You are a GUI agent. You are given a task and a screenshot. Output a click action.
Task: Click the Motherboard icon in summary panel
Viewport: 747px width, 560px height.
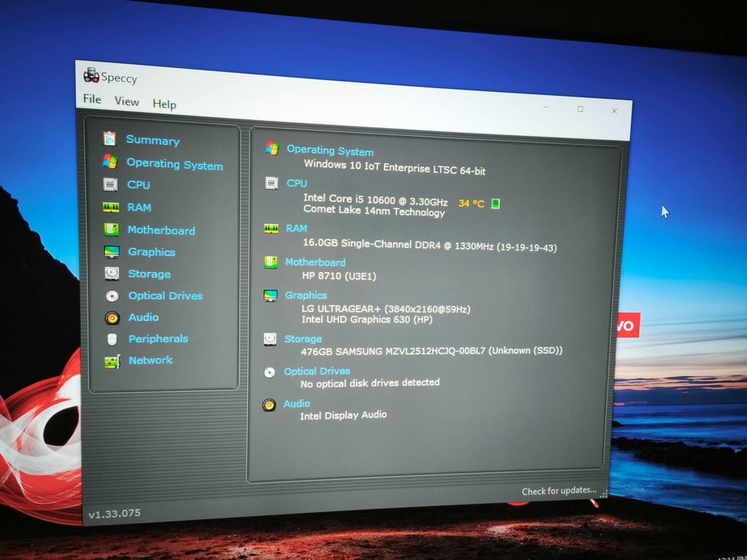coord(271,262)
